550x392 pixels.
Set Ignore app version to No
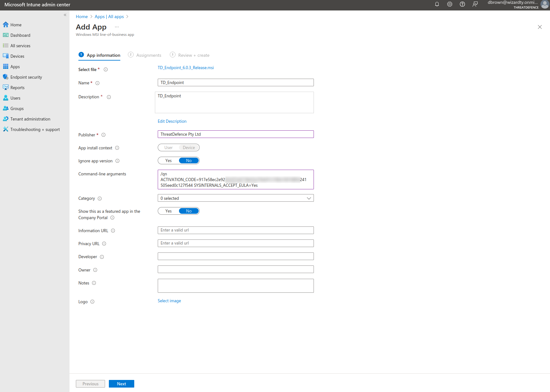(x=189, y=161)
